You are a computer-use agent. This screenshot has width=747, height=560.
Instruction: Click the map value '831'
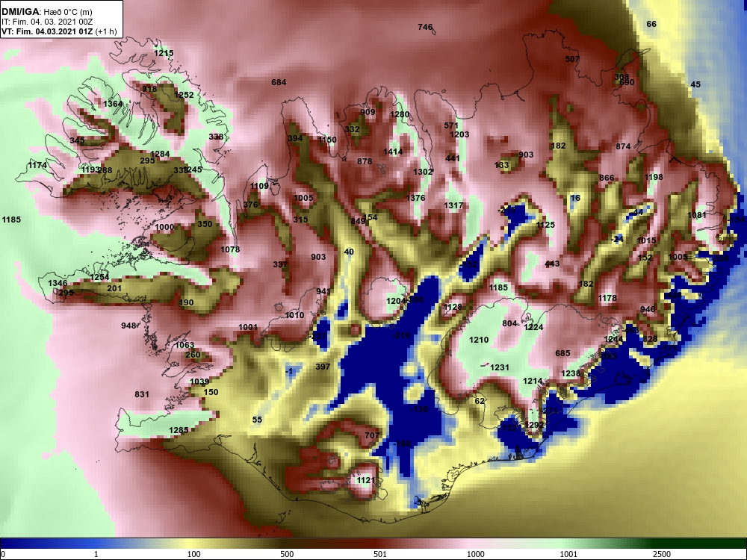pos(141,394)
